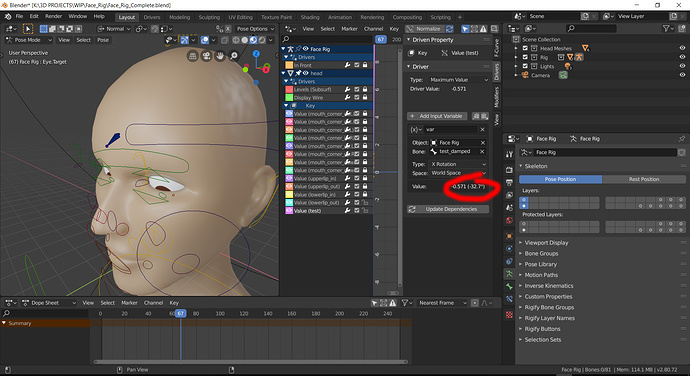Click the Only Show Errors warning icon

(x=483, y=29)
